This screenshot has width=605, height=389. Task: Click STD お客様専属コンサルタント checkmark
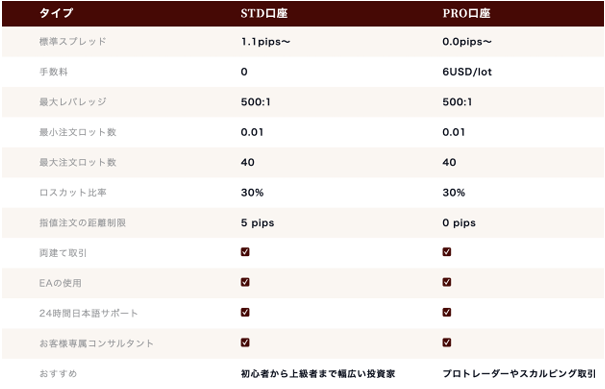tap(245, 342)
